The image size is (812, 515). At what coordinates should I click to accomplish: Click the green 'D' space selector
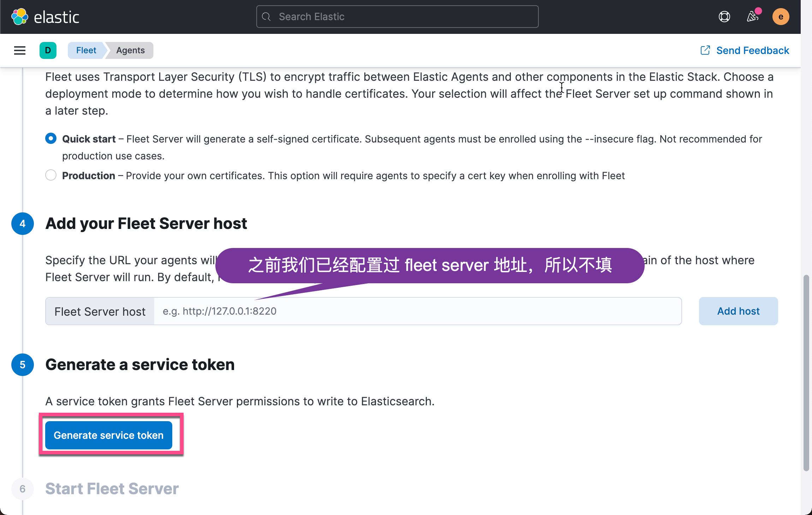48,50
